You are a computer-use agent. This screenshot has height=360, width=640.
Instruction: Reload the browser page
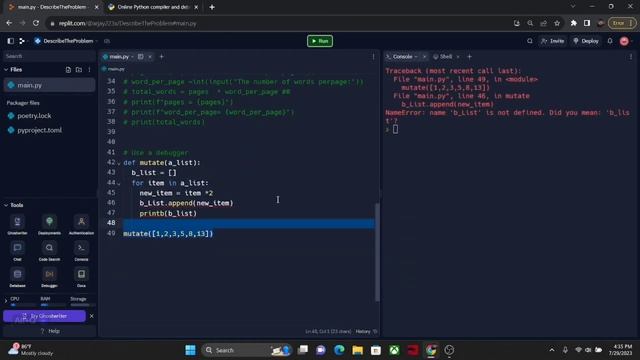pyautogui.click(x=36, y=23)
